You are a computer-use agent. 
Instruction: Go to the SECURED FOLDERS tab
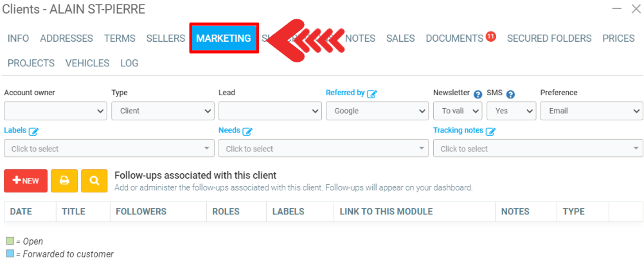coord(549,39)
